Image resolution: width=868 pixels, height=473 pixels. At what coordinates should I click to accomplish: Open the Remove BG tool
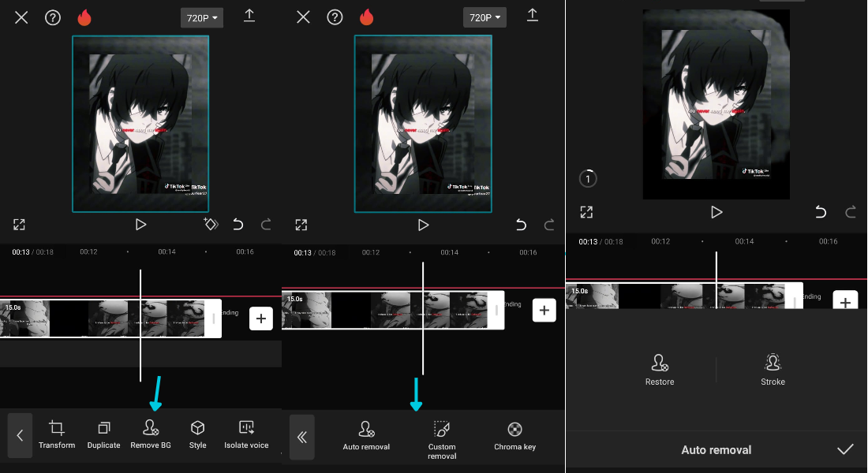coord(151,435)
